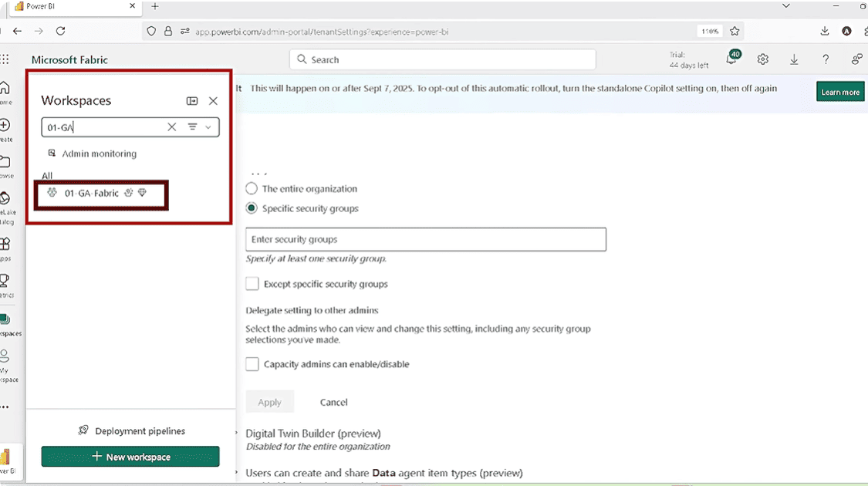Screen dimensions: 868x486
Task: Click the 110% zoom level indicator
Action: [710, 32]
